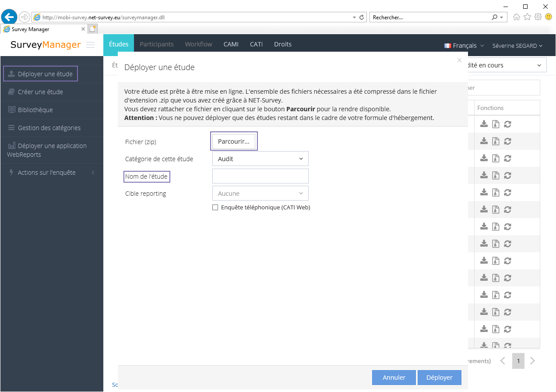
Task: Expand the chevron beside Actions sur l'enquête
Action: pos(93,173)
